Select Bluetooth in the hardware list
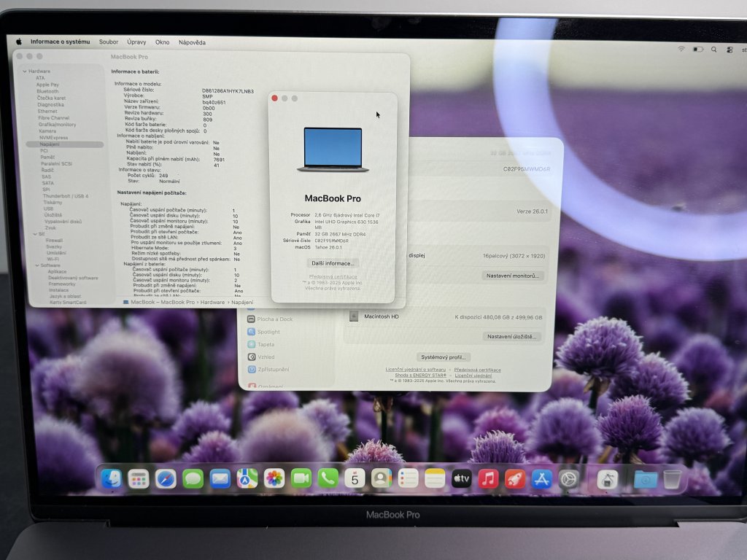 pos(47,91)
